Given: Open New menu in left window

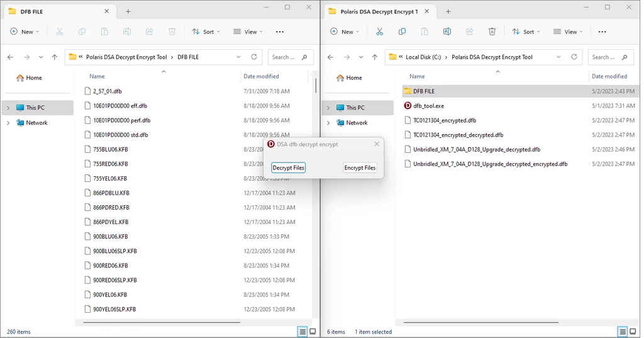Looking at the screenshot, I should pyautogui.click(x=25, y=31).
